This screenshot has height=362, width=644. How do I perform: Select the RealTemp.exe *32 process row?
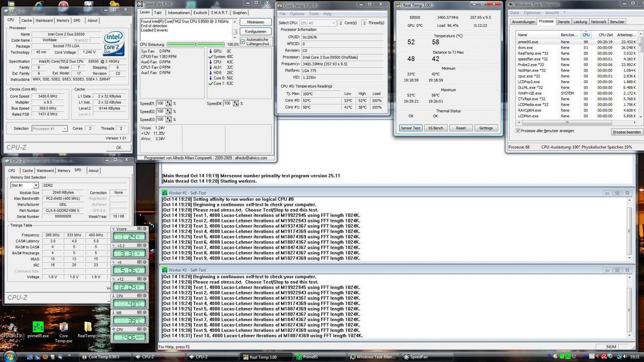(x=577, y=53)
